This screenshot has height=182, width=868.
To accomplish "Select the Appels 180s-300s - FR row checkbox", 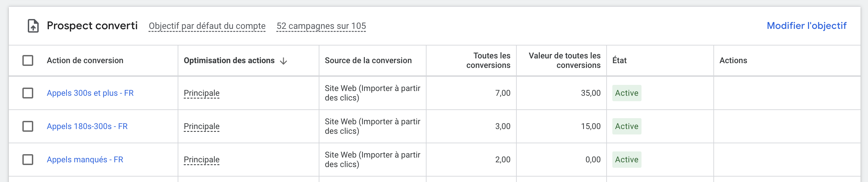I will 28,126.
